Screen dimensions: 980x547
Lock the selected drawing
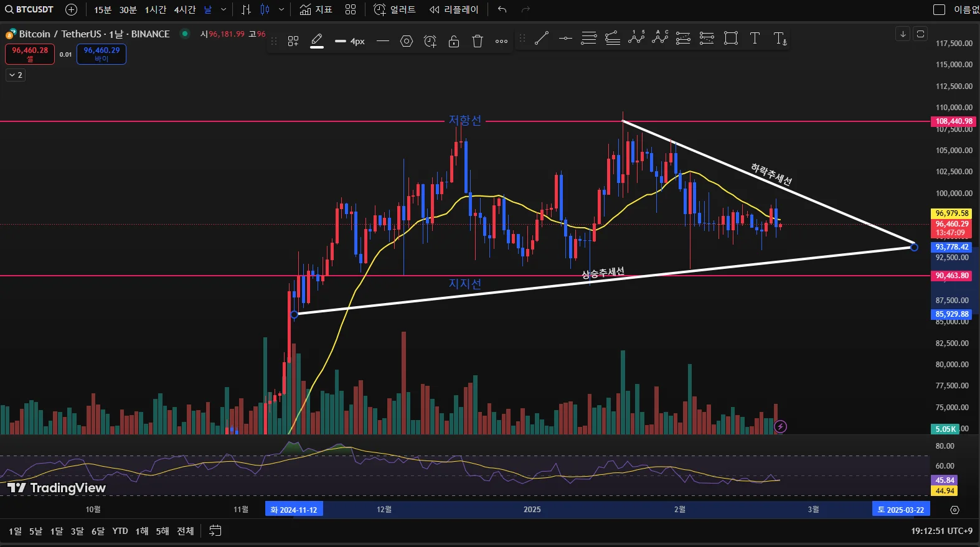pyautogui.click(x=454, y=41)
